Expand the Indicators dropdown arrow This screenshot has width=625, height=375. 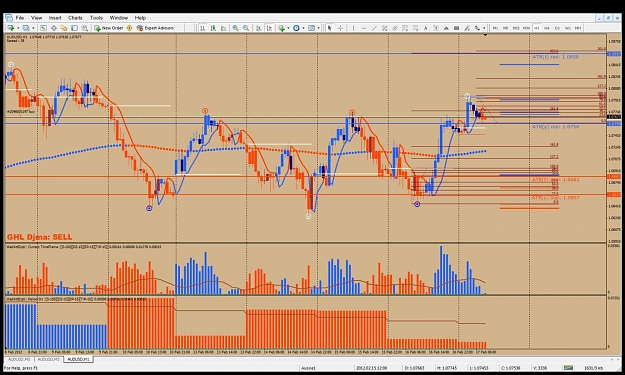point(288,28)
